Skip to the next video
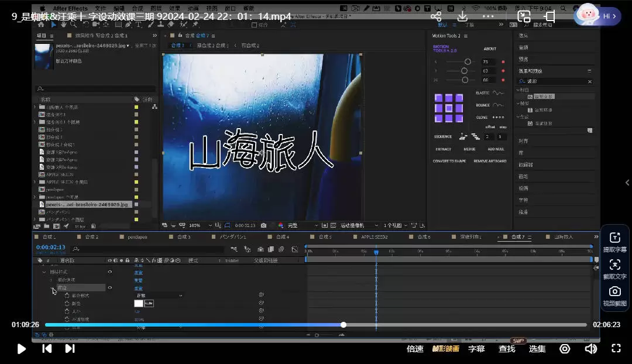Viewport: 632px width, 364px height. [x=70, y=349]
